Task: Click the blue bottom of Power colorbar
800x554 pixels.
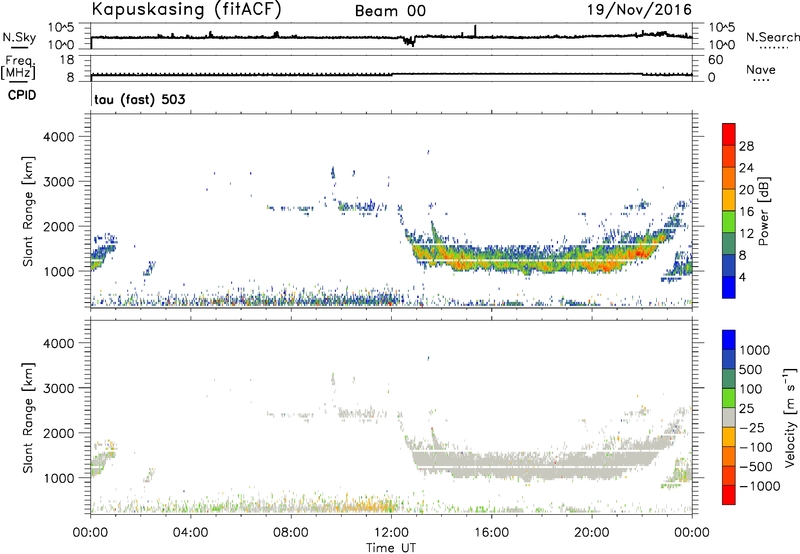Action: point(729,287)
